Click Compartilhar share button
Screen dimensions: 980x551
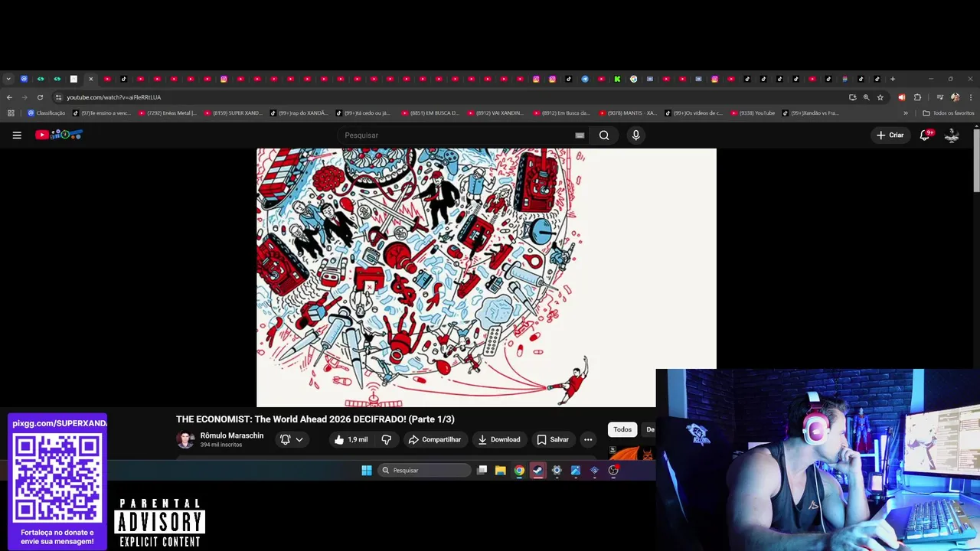point(435,439)
